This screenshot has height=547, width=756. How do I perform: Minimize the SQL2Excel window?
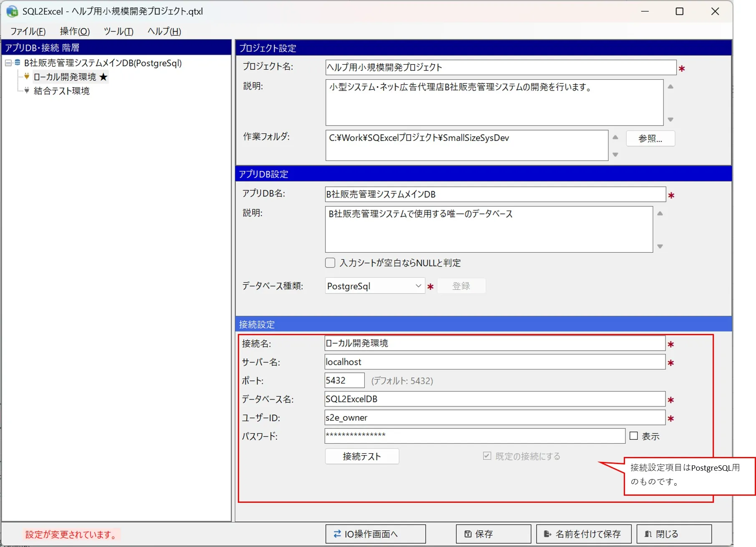tap(645, 11)
